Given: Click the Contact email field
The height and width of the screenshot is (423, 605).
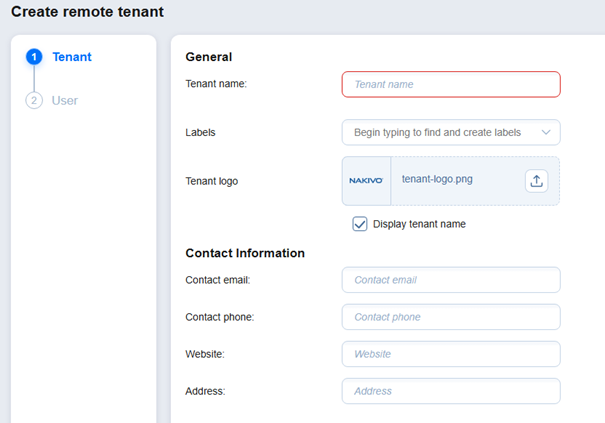Looking at the screenshot, I should (x=451, y=280).
